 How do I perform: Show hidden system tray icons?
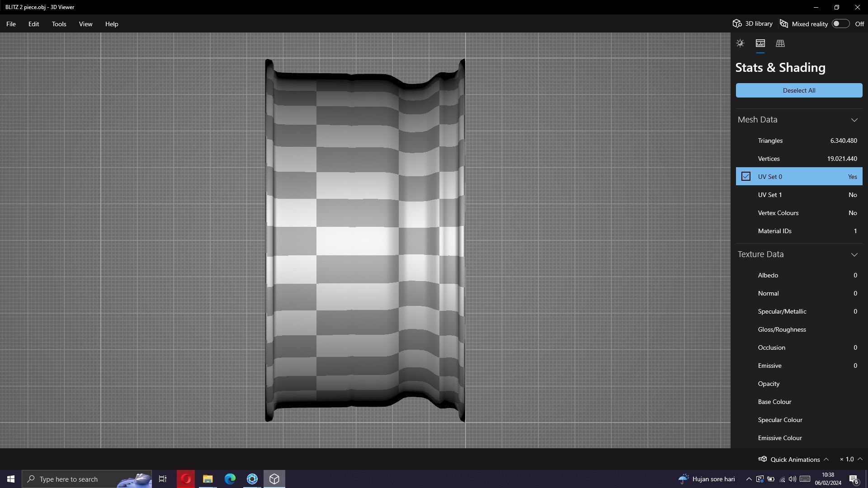click(749, 479)
